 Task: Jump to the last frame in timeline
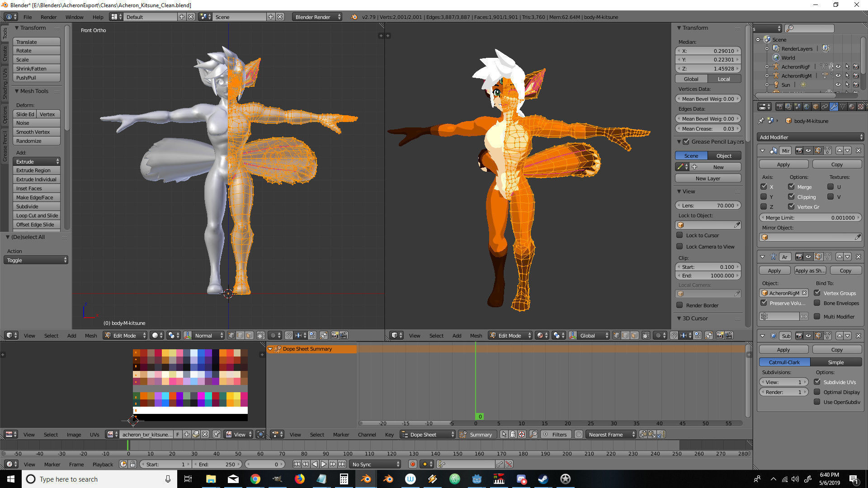342,464
